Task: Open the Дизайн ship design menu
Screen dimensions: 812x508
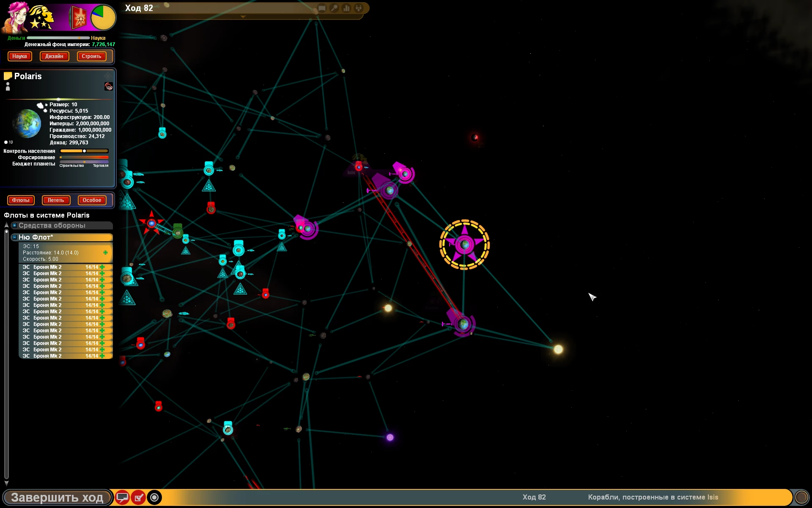Action: coord(54,56)
